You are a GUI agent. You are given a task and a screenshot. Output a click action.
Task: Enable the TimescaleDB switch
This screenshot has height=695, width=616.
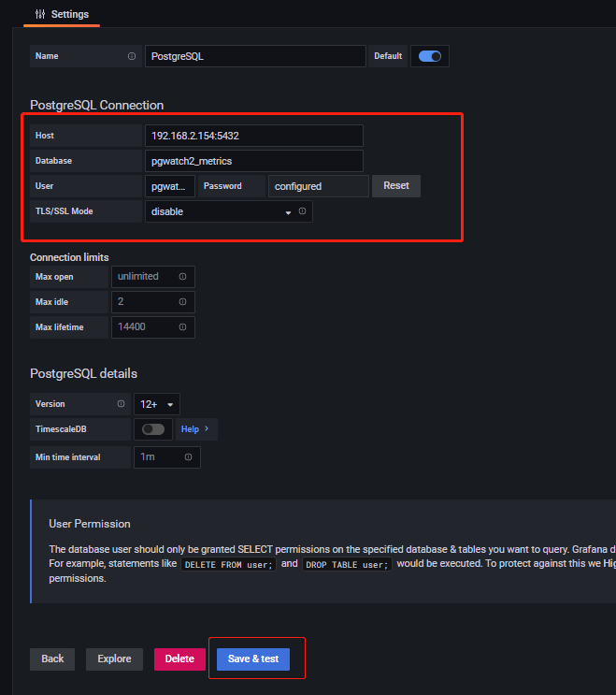(153, 429)
